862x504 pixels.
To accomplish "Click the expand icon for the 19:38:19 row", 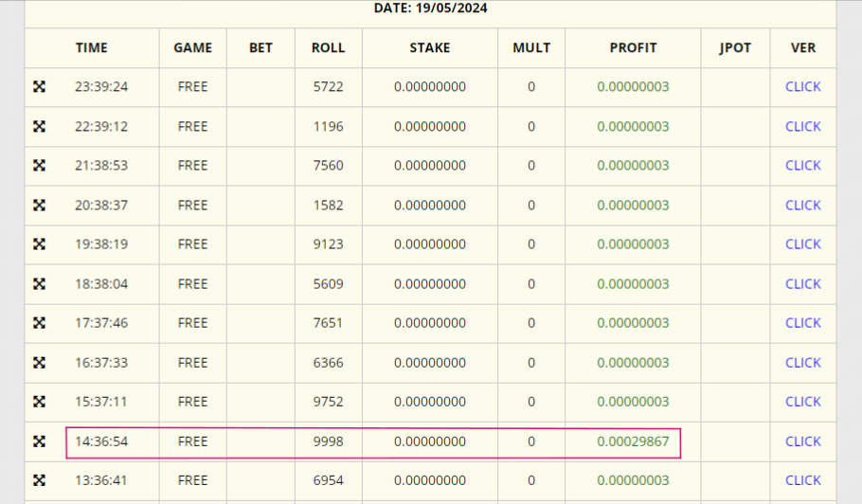I will (39, 244).
